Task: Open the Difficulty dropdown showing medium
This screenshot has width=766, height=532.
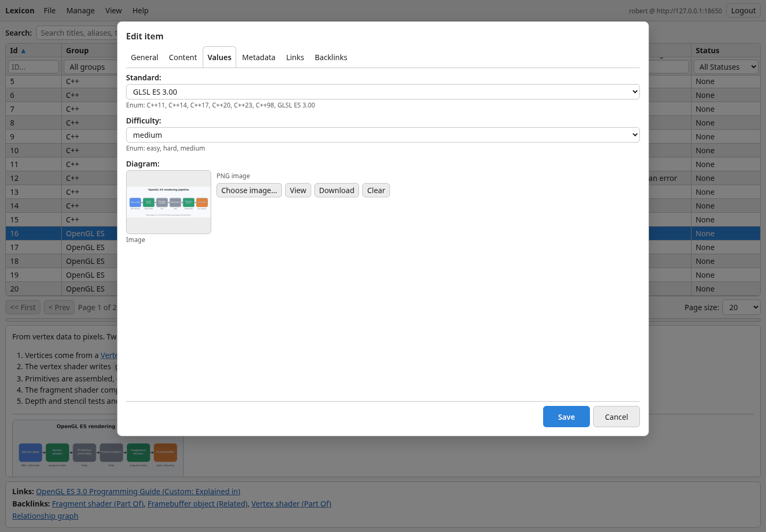Action: tap(382, 135)
